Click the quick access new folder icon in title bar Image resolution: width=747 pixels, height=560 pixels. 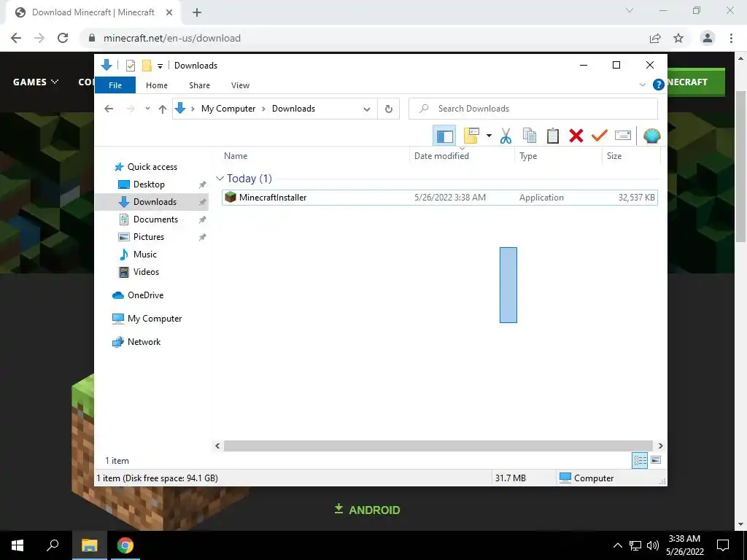(x=147, y=66)
